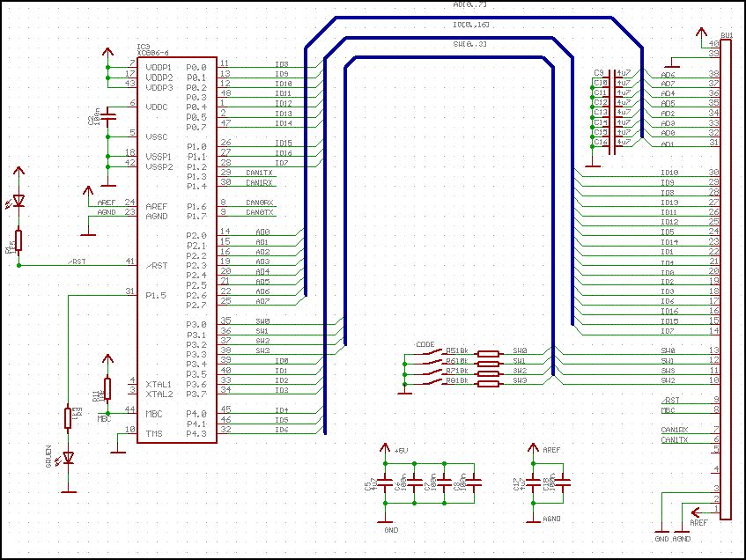
Task: Select the ID[0..16] bus label
Action: click(470, 25)
